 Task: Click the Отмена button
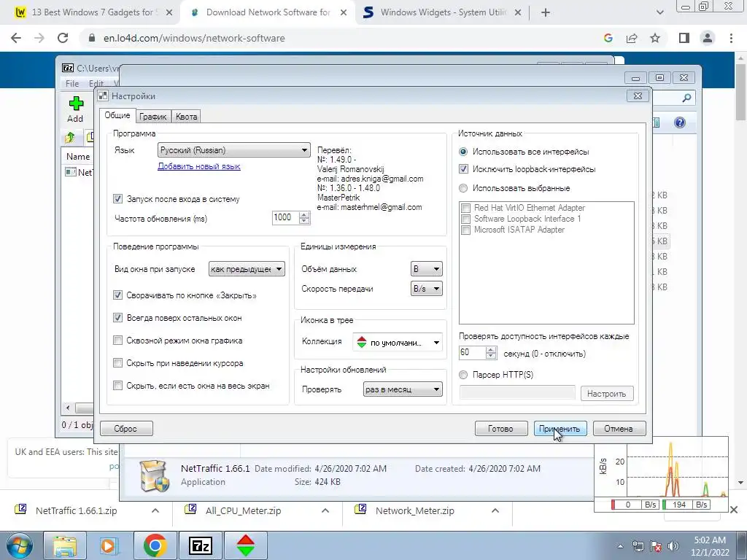click(x=619, y=429)
